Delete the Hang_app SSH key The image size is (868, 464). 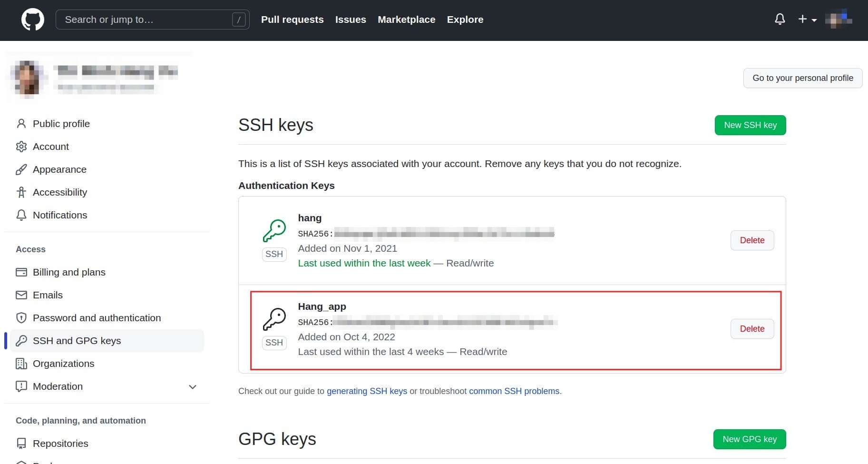751,329
